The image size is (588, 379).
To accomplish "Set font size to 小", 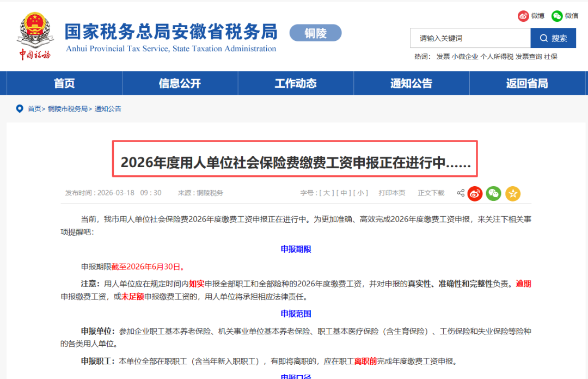I will (x=360, y=193).
